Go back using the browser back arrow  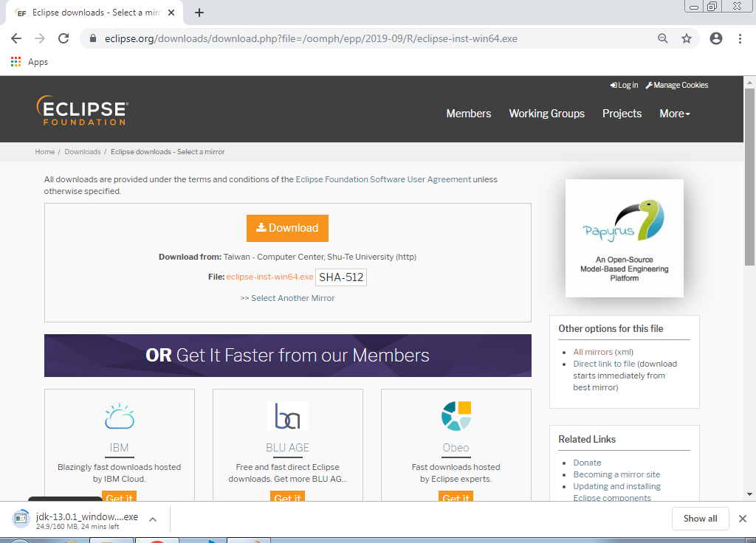pos(16,38)
